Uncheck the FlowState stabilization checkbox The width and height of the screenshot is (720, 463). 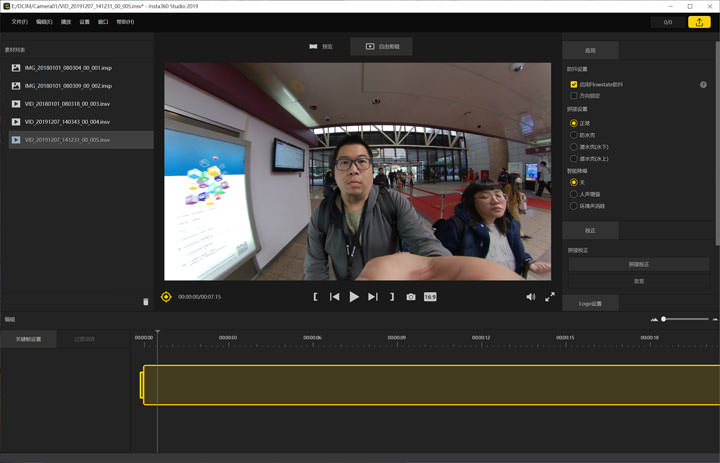pos(574,85)
